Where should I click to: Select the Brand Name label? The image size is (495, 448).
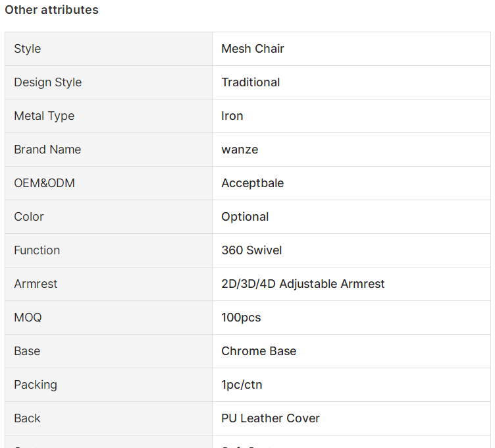coord(47,150)
